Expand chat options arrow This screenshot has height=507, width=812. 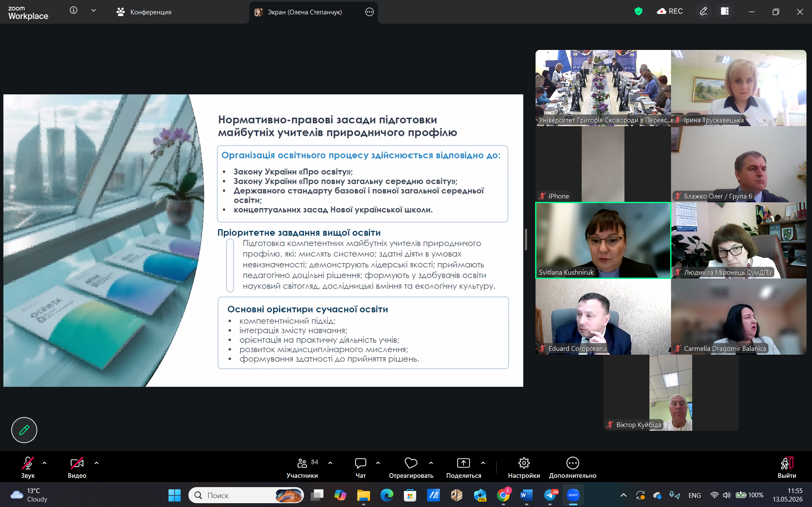coord(378,463)
